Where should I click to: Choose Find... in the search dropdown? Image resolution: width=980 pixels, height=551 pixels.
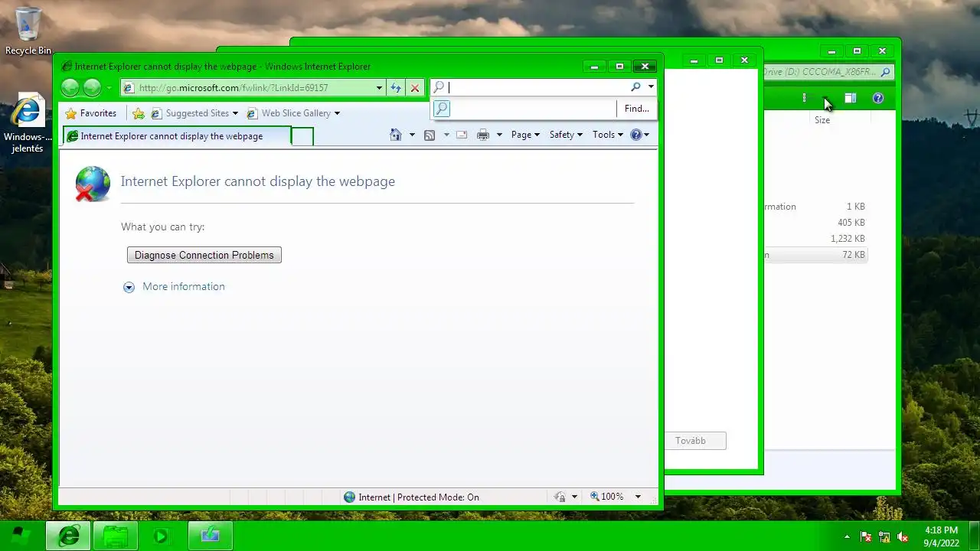[x=636, y=109]
